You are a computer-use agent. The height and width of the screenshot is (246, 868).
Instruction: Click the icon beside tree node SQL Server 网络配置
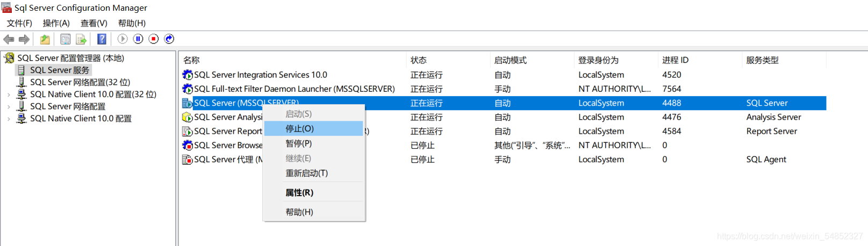[x=21, y=106]
